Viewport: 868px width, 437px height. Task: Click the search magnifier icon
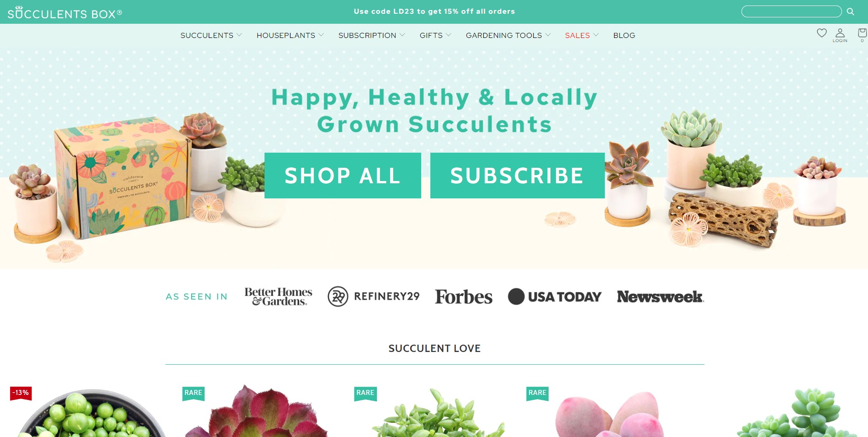click(x=850, y=11)
